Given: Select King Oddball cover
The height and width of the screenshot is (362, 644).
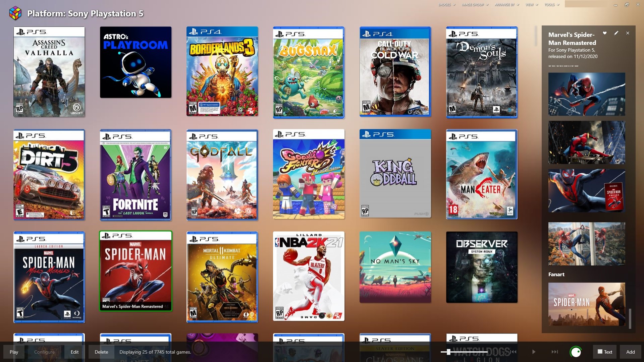Looking at the screenshot, I should [x=395, y=174].
